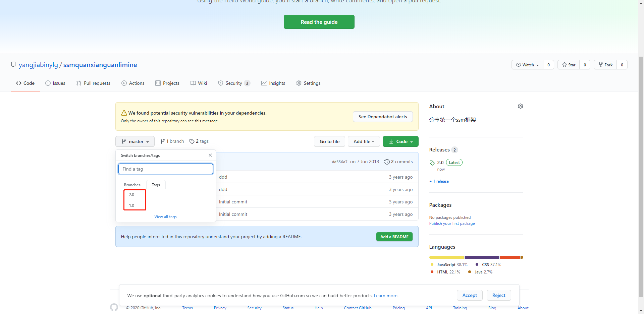Open the Actions tab
This screenshot has width=644, height=314.
[133, 83]
